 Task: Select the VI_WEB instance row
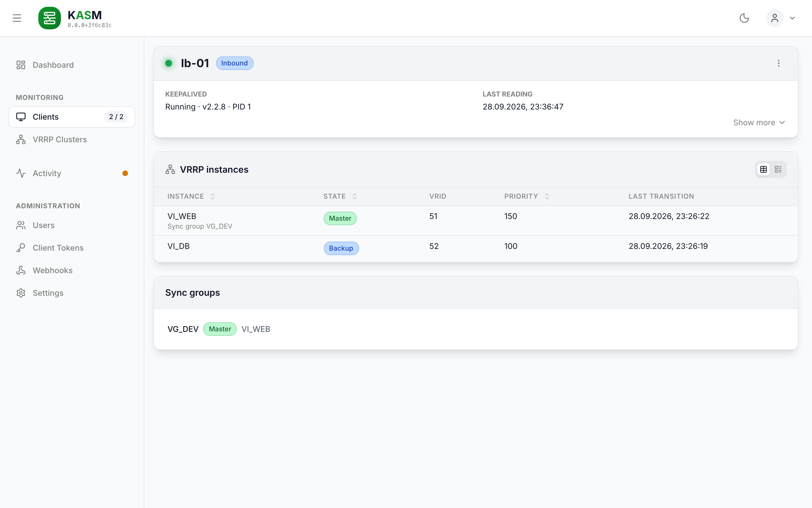click(476, 221)
